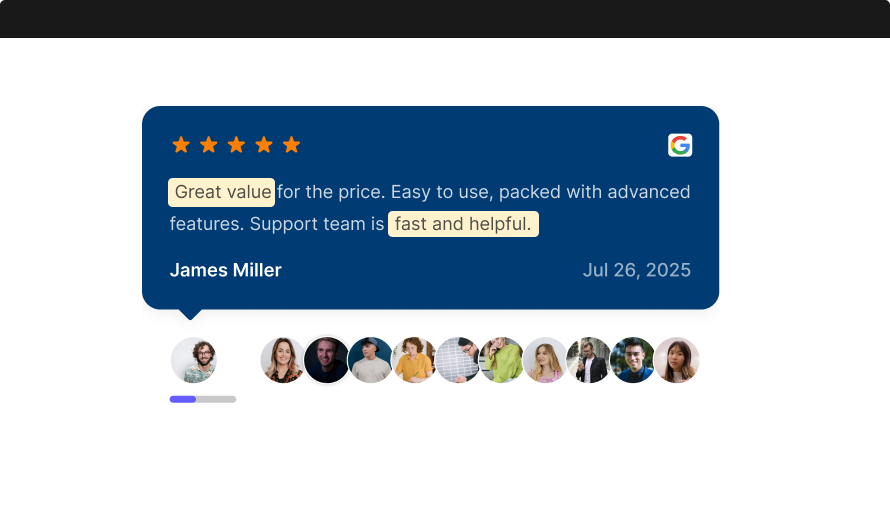Pick the avatar of man in black jacket

[x=589, y=360]
